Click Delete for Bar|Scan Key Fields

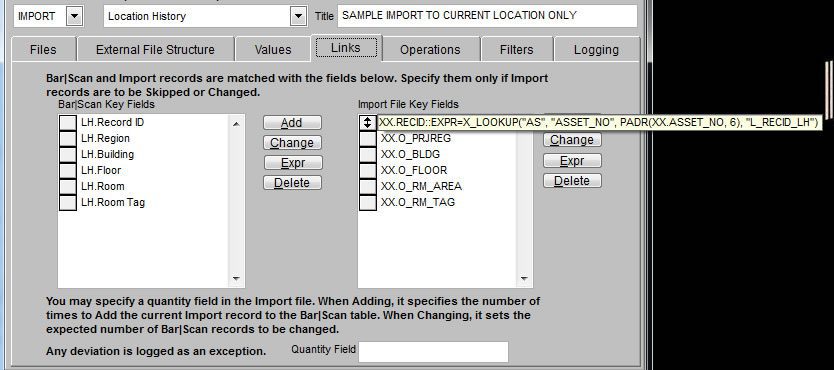292,183
